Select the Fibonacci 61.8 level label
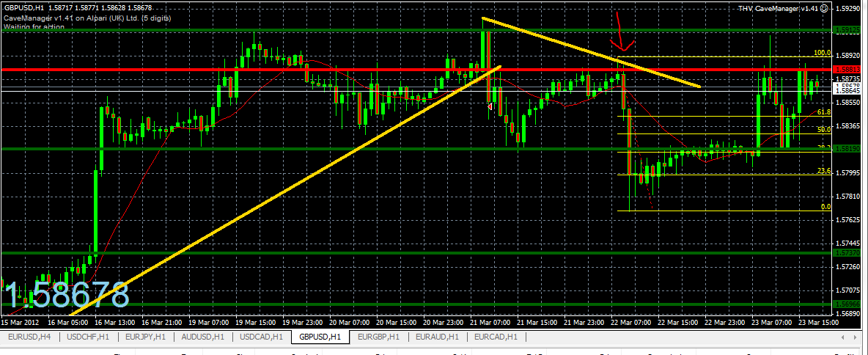 [x=824, y=112]
